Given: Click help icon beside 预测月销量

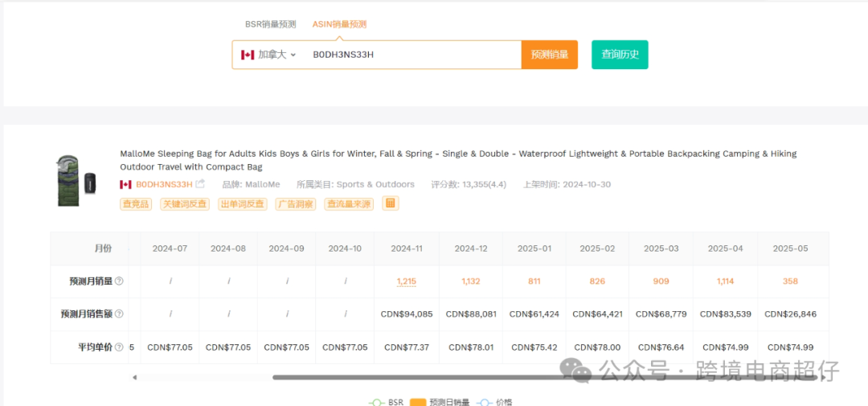Looking at the screenshot, I should 119,281.
